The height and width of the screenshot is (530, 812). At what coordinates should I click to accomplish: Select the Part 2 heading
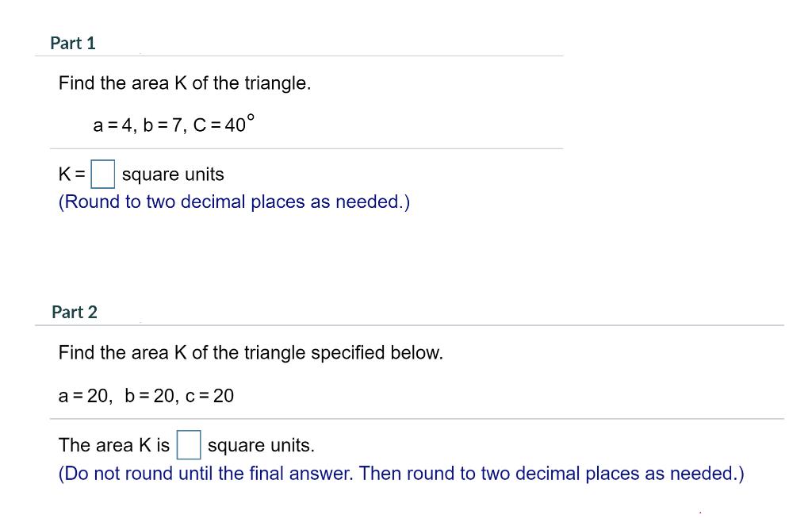75,313
